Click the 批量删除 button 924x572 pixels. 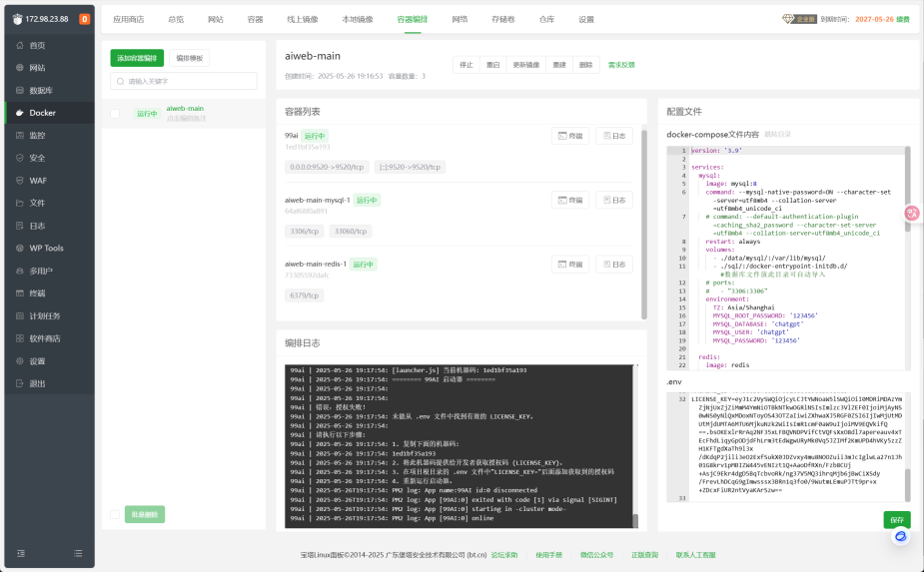coord(145,514)
